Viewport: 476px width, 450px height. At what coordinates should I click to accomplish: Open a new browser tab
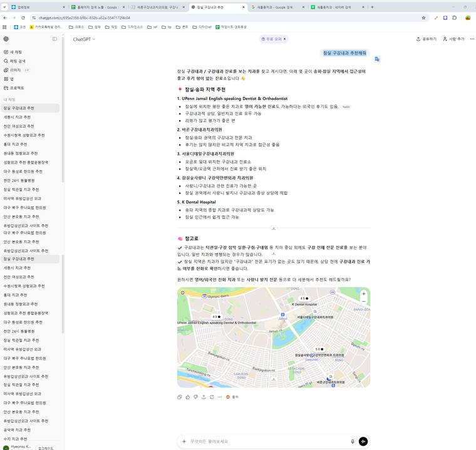[x=373, y=7]
